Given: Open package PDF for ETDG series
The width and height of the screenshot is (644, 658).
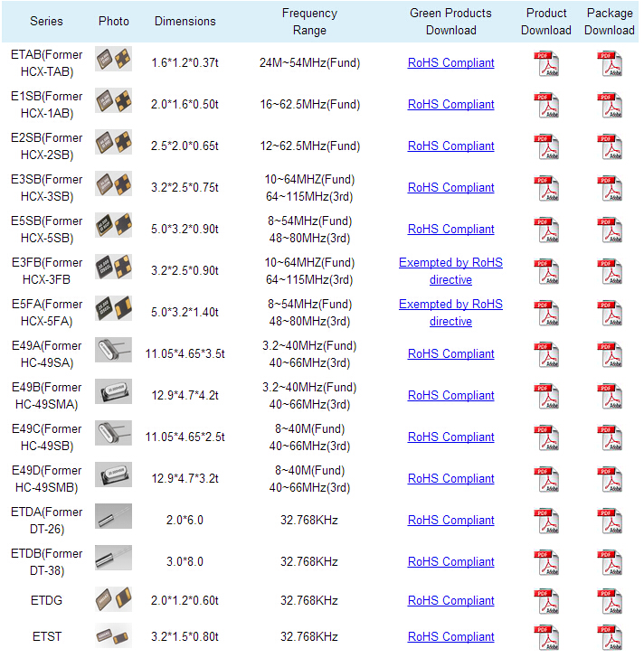Looking at the screenshot, I should (x=610, y=601).
